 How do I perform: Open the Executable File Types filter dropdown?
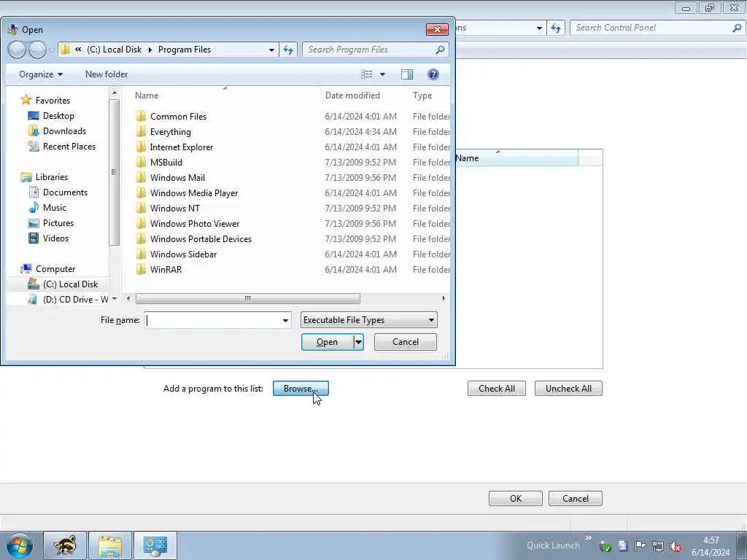tap(368, 320)
